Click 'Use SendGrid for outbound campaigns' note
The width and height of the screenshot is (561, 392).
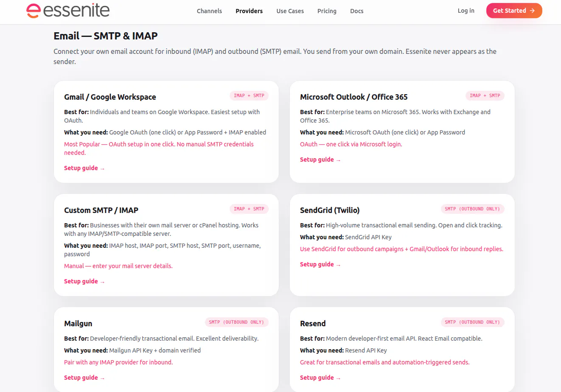[401, 249]
